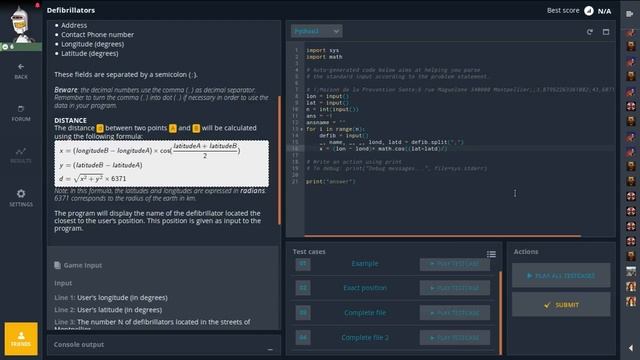The width and height of the screenshot is (640, 360).
Task: Click the highlighted point 'B' label
Action: click(x=196, y=128)
